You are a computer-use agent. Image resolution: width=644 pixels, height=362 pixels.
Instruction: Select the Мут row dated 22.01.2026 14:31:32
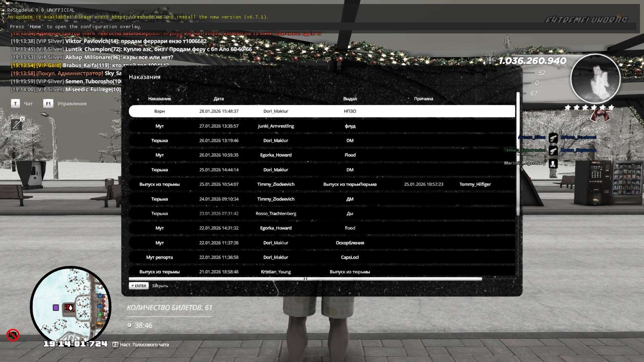click(322, 228)
